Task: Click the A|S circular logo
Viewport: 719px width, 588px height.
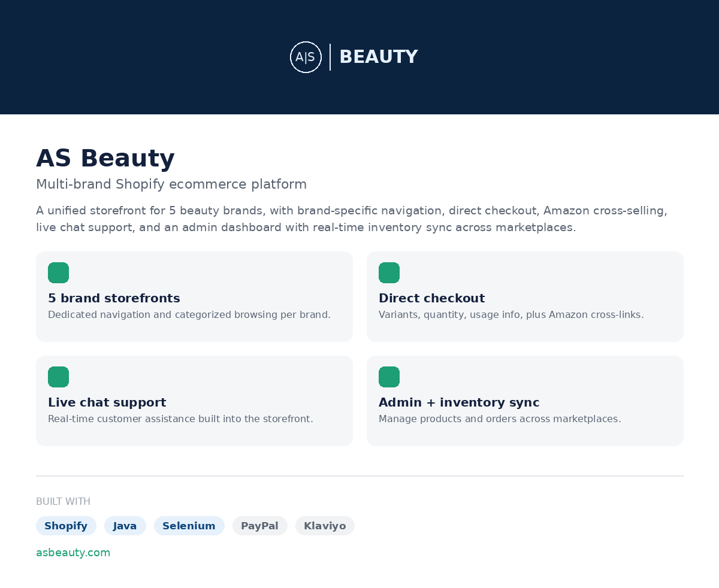Action: (306, 57)
